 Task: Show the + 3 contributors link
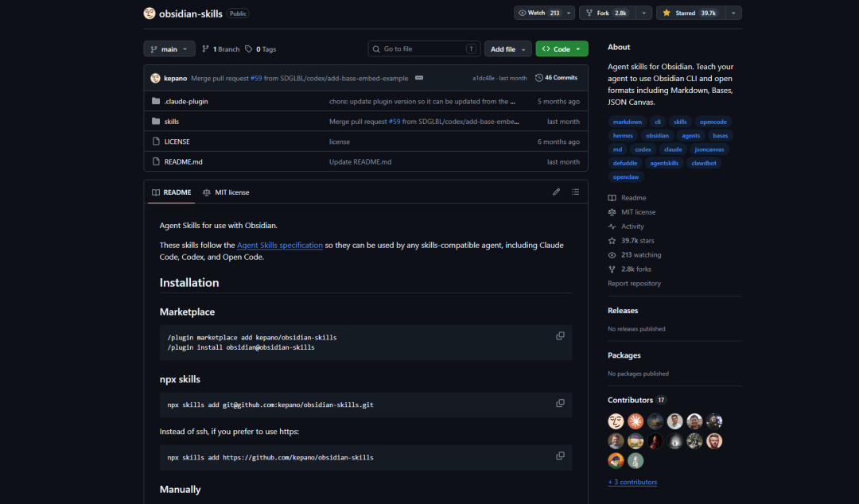tap(632, 482)
